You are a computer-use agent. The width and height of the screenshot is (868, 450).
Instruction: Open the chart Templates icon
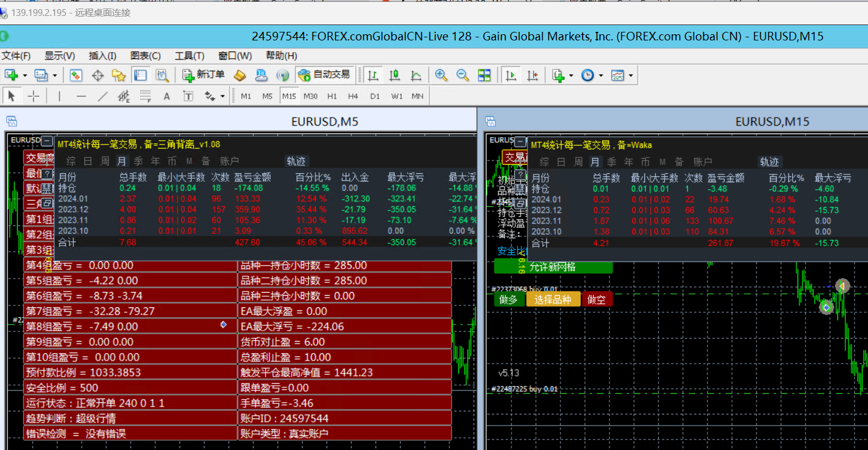[x=617, y=75]
